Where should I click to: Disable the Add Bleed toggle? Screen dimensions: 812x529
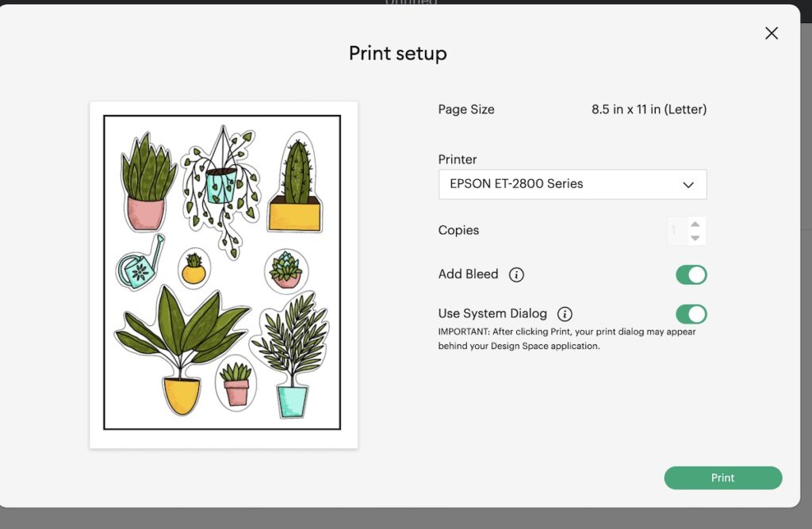click(690, 274)
